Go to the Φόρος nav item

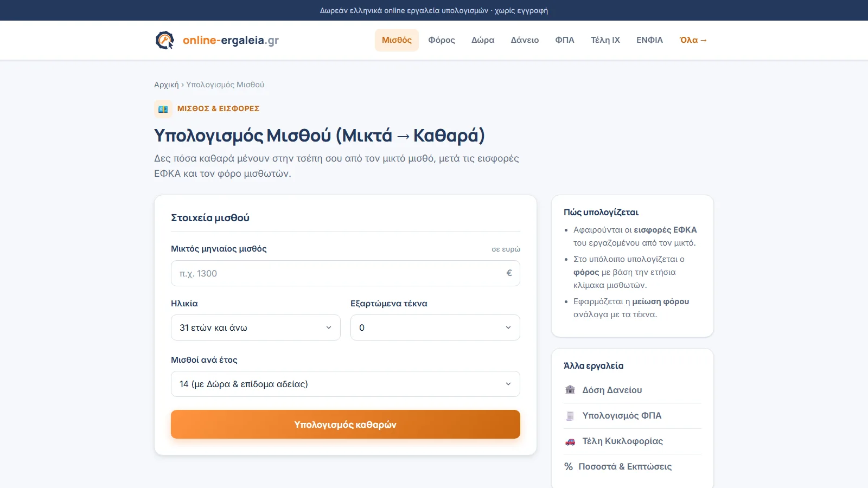[442, 40]
